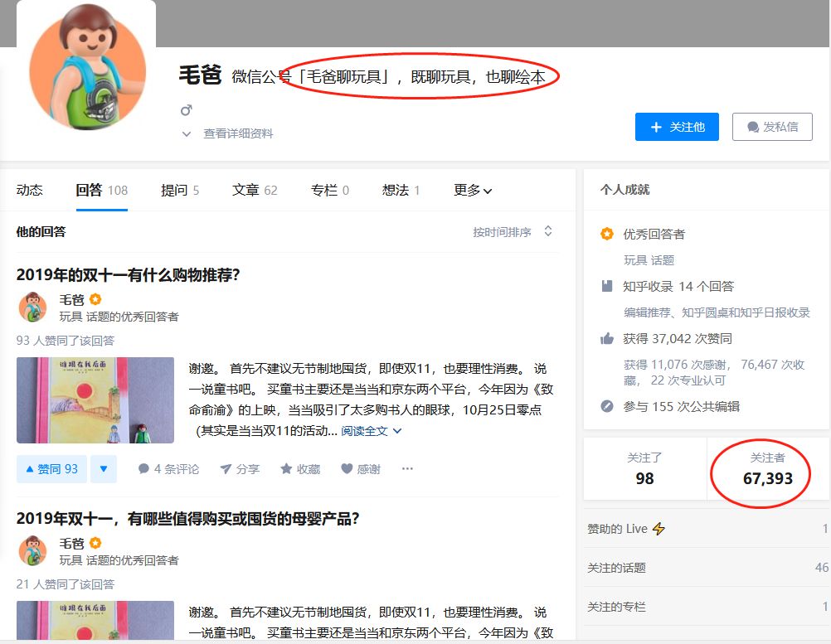Click the heart 感谢 icon
The height and width of the screenshot is (644, 831).
[347, 468]
